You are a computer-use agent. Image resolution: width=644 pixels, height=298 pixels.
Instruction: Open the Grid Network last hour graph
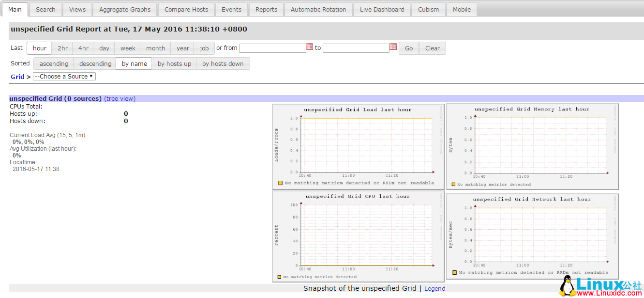click(532, 236)
